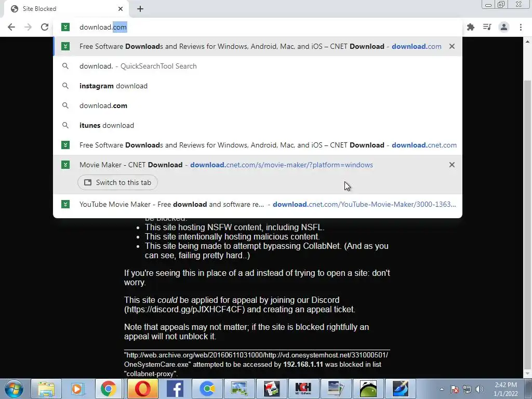Click the forward navigation arrow
532x399 pixels.
[28, 27]
